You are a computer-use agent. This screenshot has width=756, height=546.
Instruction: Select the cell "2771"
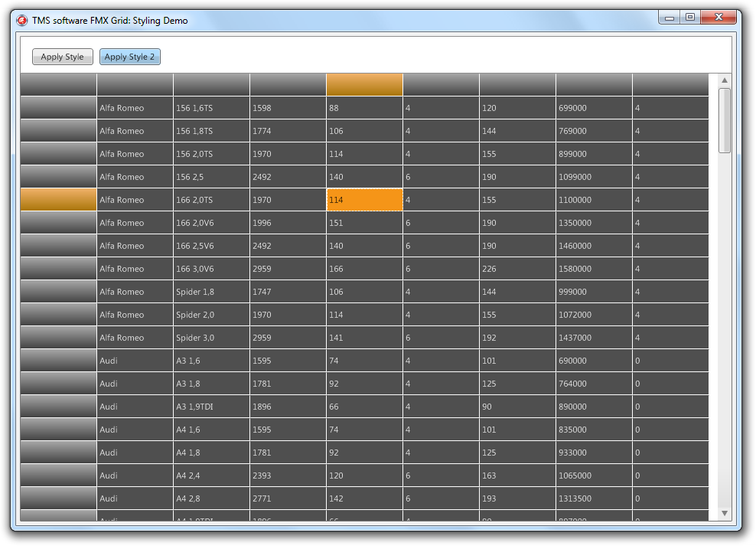point(288,499)
